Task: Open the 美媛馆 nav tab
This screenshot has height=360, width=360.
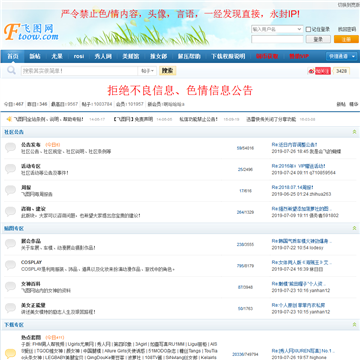Action: [x=131, y=56]
